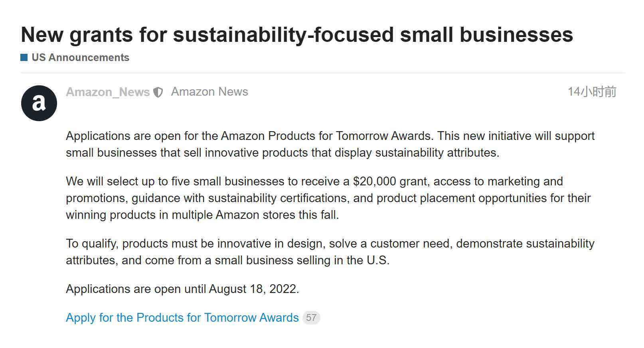Open the US Announcements category
This screenshot has width=644, height=348.
[80, 57]
